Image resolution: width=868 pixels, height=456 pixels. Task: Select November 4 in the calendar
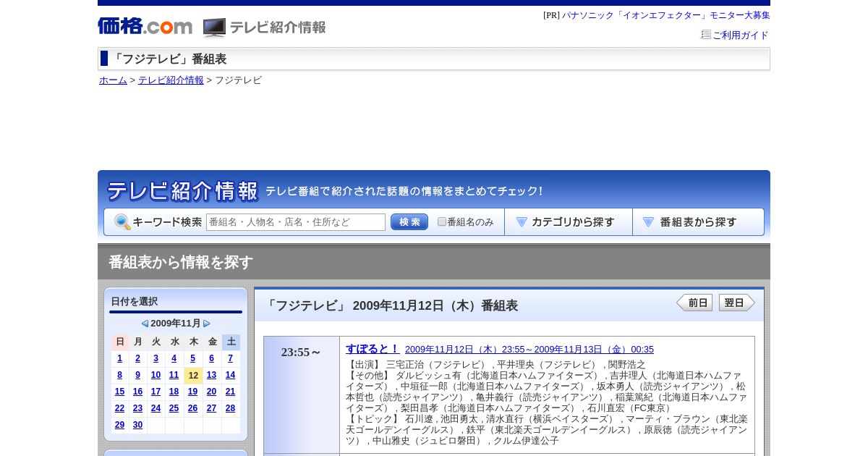point(174,358)
